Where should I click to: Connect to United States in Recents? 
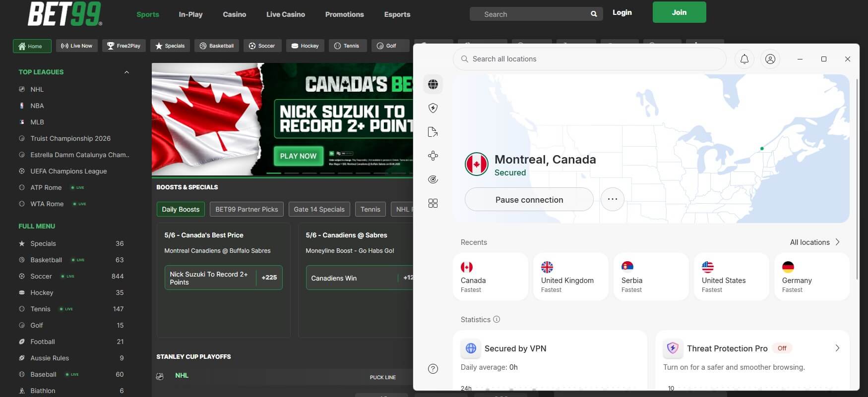(x=732, y=277)
